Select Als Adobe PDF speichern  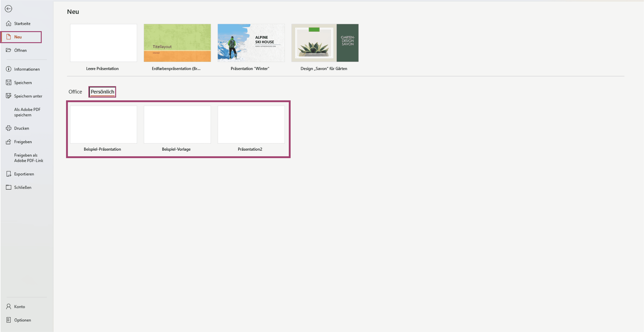coord(27,112)
